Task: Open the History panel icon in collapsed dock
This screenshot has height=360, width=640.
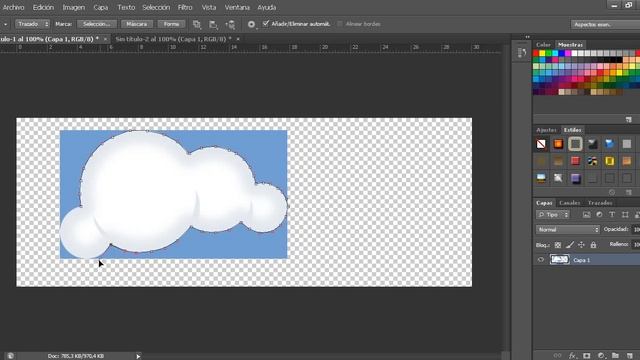Action: [522, 53]
